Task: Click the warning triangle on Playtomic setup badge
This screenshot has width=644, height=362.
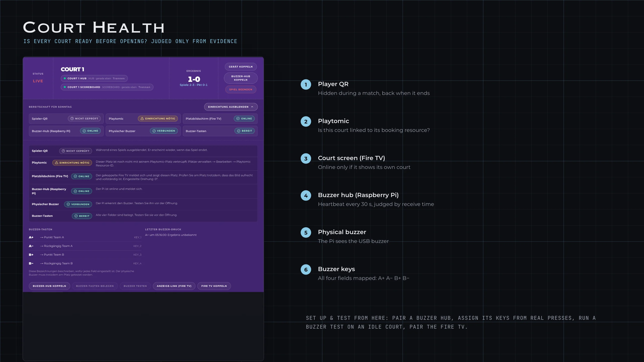Action: coord(142,118)
